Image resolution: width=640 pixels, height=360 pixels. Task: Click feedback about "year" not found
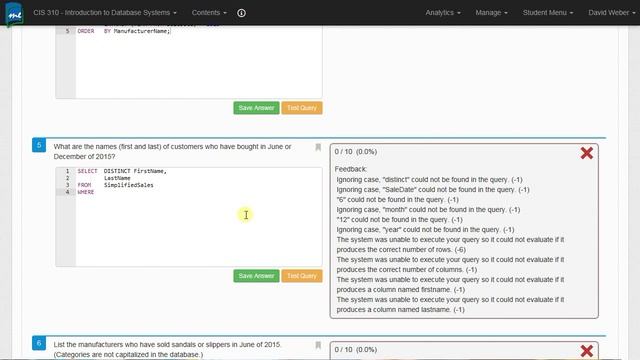[425, 230]
